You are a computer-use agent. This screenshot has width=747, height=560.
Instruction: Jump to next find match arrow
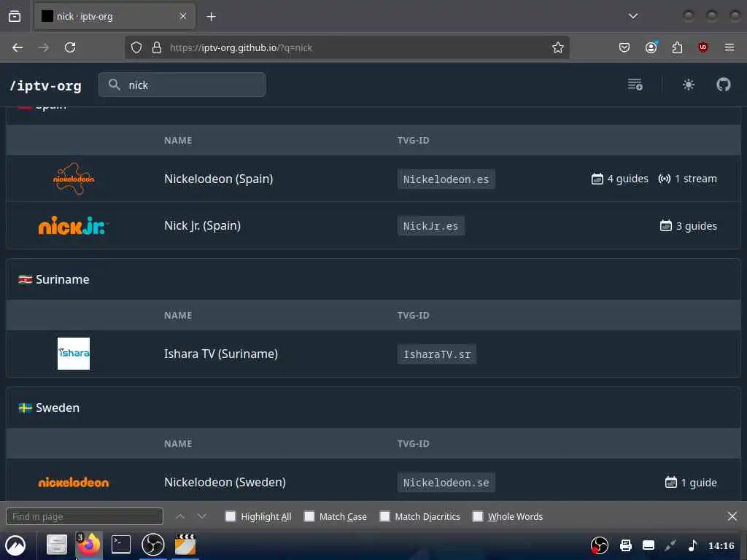202,516
